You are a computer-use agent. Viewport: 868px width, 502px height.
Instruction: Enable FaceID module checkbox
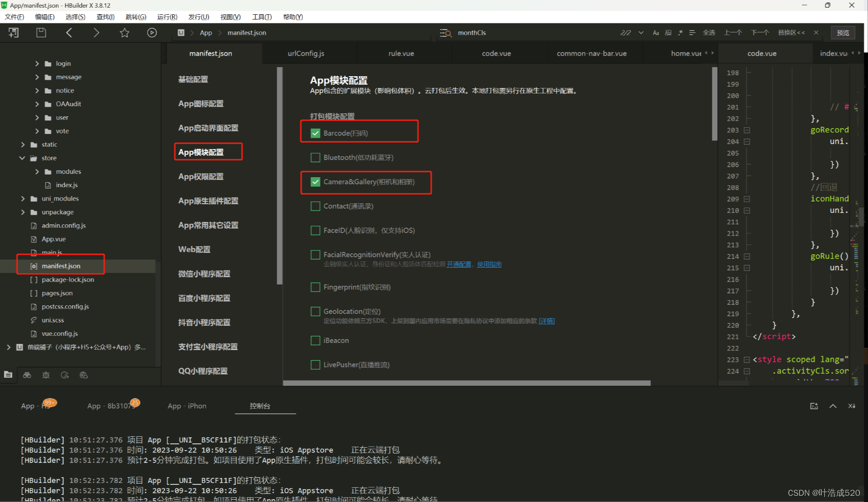pyautogui.click(x=315, y=230)
